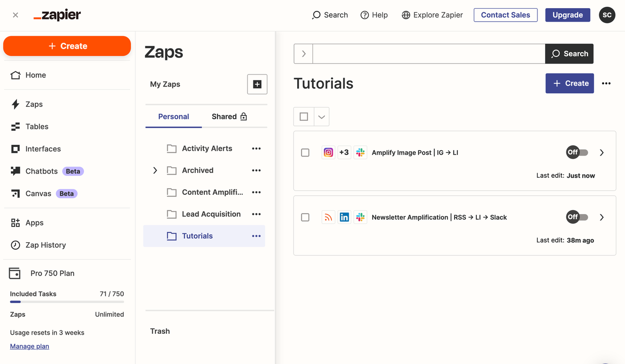Turn on the Amplify Image Post Zap

click(x=577, y=152)
